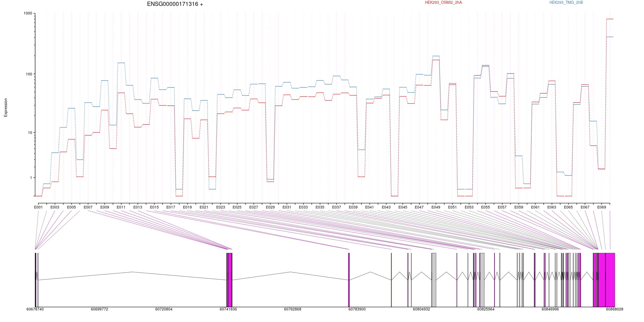Click exon label E001

(38, 207)
